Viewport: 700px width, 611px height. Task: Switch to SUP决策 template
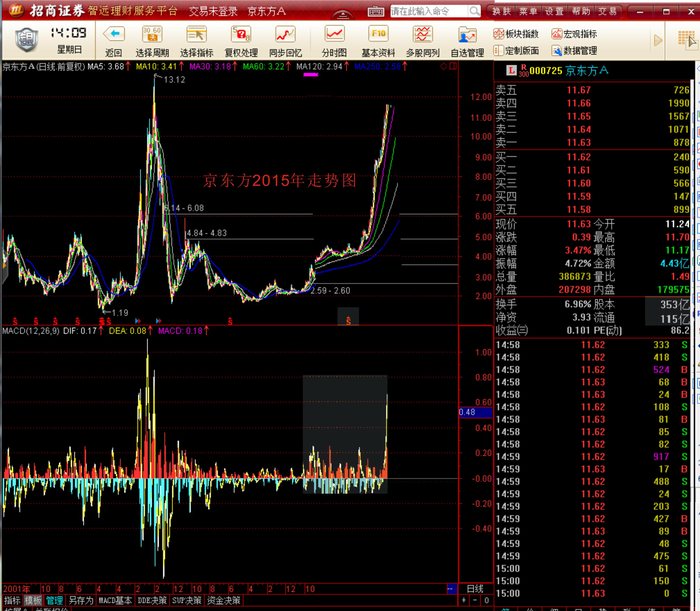click(x=187, y=600)
